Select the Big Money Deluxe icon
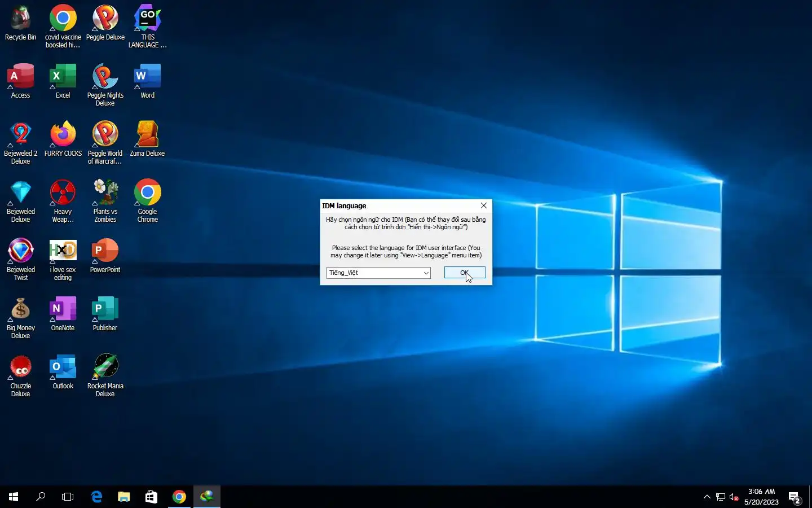The height and width of the screenshot is (508, 812). click(21, 317)
